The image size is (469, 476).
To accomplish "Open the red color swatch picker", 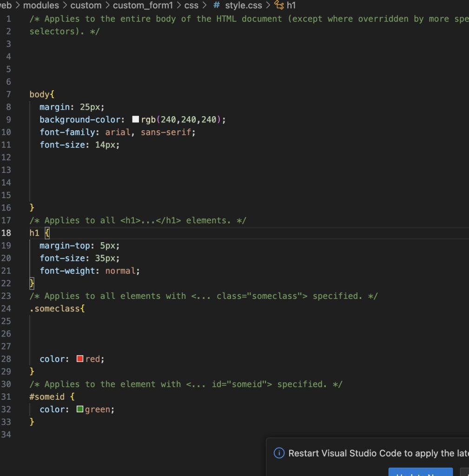I will tap(80, 359).
